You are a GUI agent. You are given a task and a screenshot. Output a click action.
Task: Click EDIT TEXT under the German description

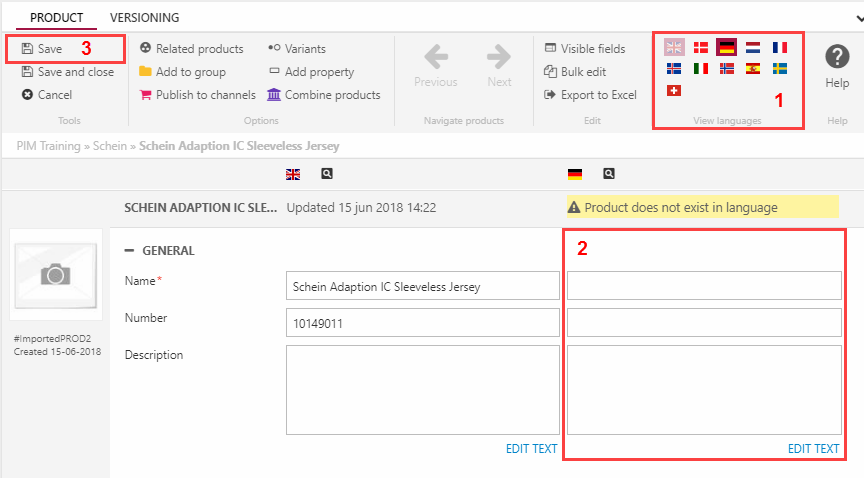click(x=813, y=449)
